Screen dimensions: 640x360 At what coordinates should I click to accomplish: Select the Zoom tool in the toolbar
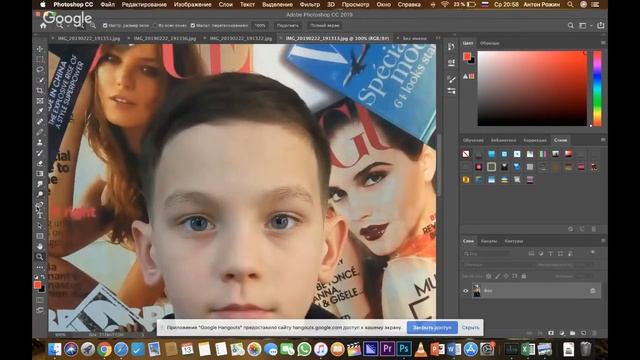coord(40,257)
